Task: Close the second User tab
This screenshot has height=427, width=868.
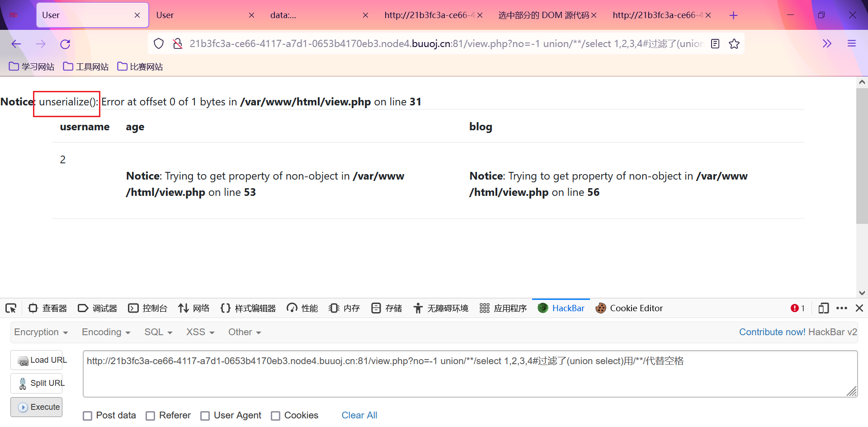Action: point(251,15)
